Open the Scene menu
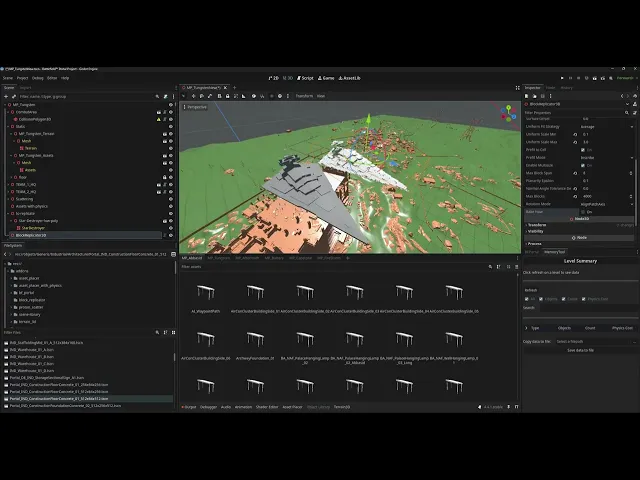 (8, 78)
